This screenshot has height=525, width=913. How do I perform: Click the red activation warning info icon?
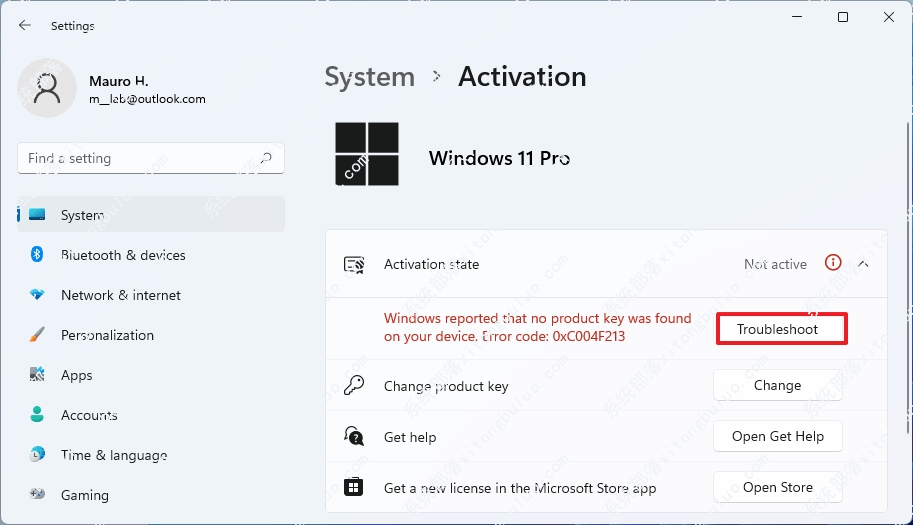coord(832,263)
